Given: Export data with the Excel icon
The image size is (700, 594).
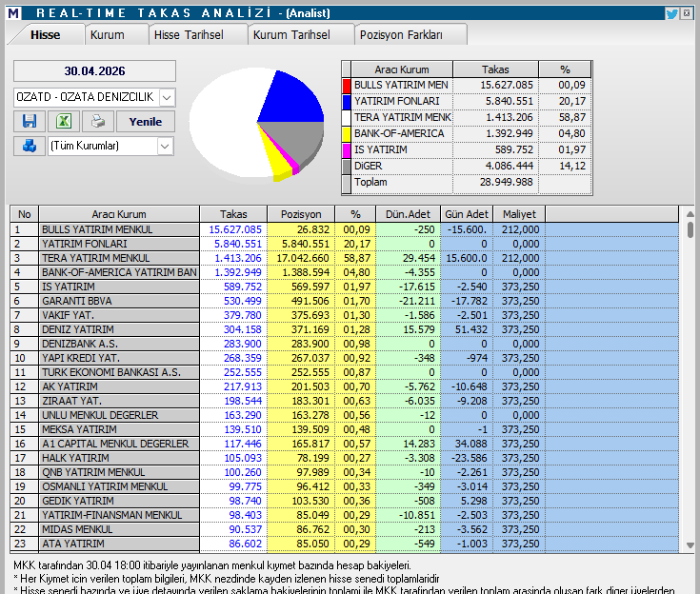Looking at the screenshot, I should click(64, 121).
